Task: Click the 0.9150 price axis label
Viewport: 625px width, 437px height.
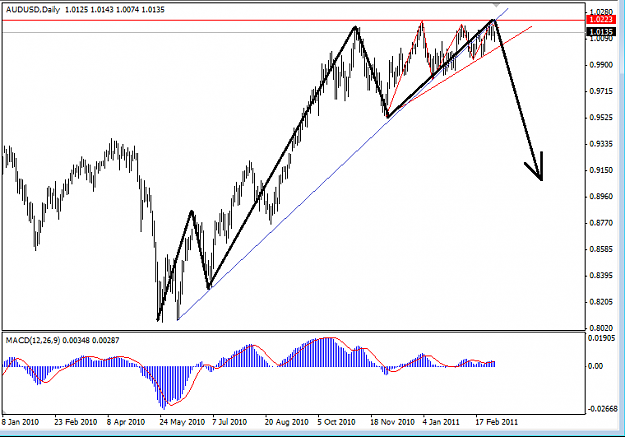Action: point(601,170)
